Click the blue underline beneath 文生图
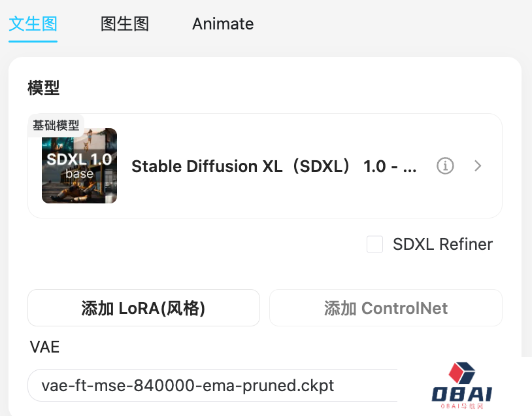The height and width of the screenshot is (416, 532). click(33, 41)
